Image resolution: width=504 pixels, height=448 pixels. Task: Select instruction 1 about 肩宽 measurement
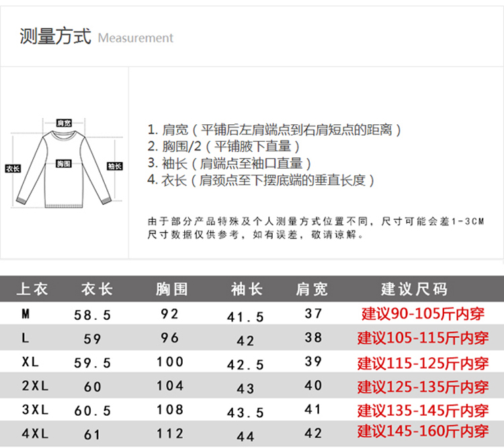point(274,130)
